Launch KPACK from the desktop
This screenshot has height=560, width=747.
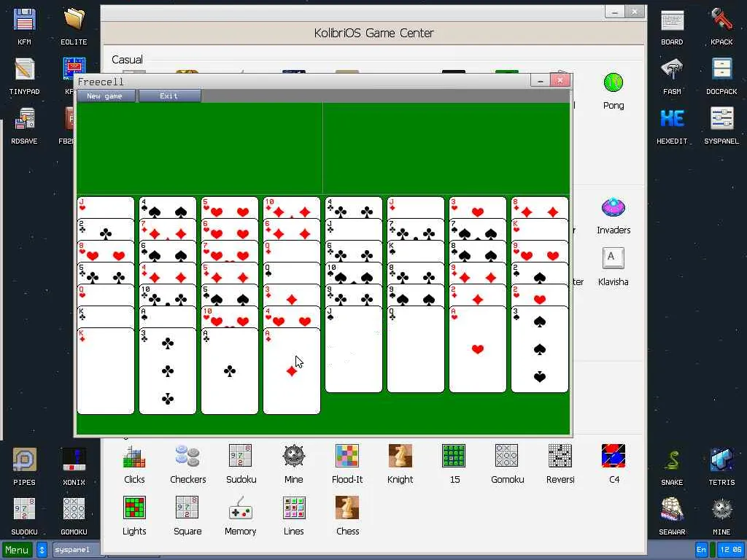tap(721, 27)
